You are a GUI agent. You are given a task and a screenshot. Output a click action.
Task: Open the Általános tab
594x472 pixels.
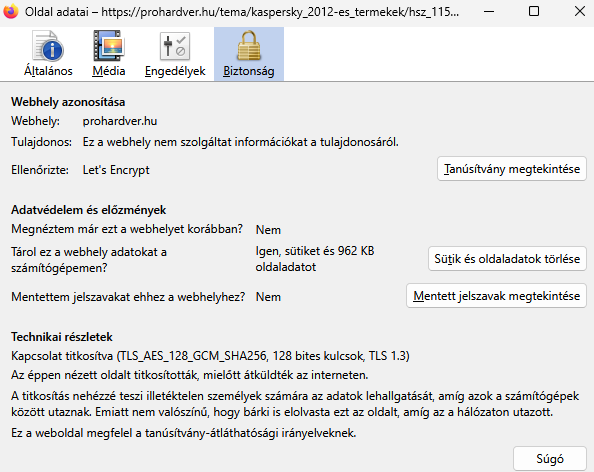pos(48,54)
